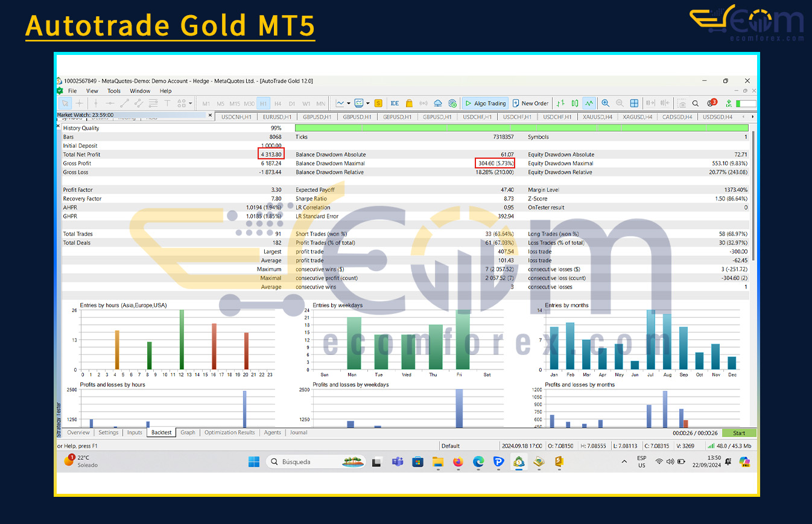
Task: Open the Signals broadcast icon
Action: coord(423,103)
